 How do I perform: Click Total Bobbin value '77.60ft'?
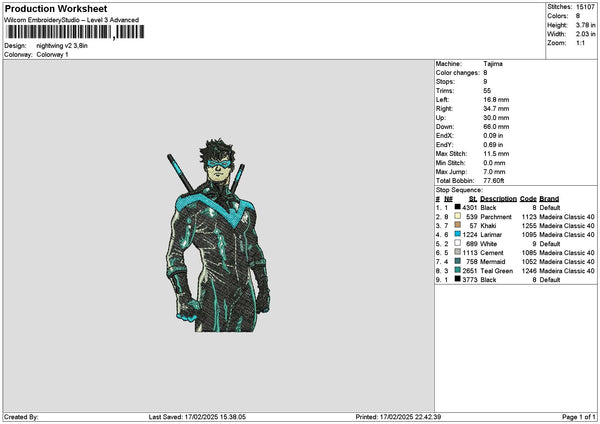point(494,181)
